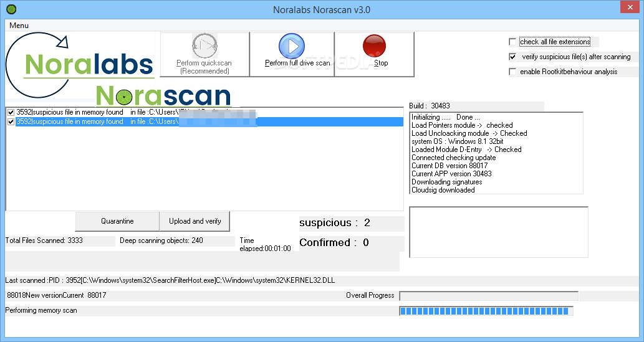The width and height of the screenshot is (644, 342).
Task: Click Upload and verify button
Action: (195, 221)
